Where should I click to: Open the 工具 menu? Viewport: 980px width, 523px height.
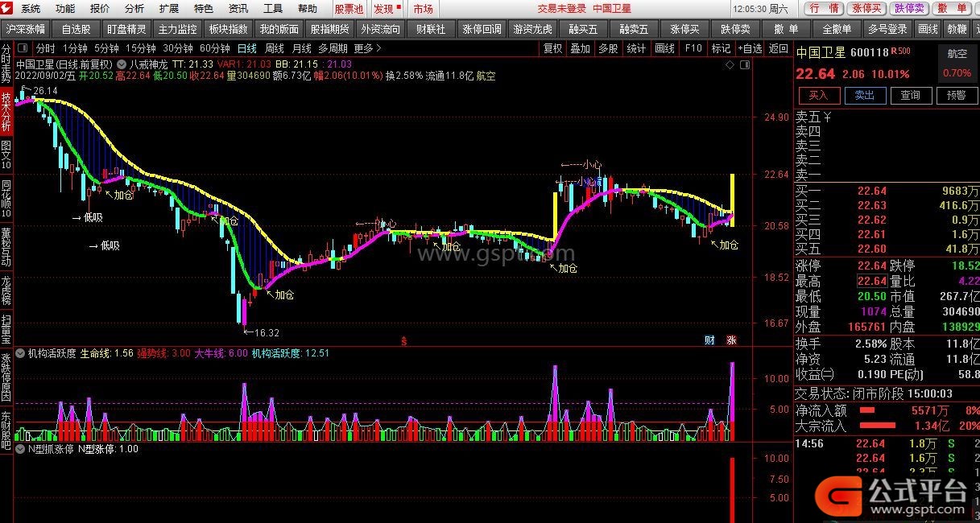(x=273, y=9)
